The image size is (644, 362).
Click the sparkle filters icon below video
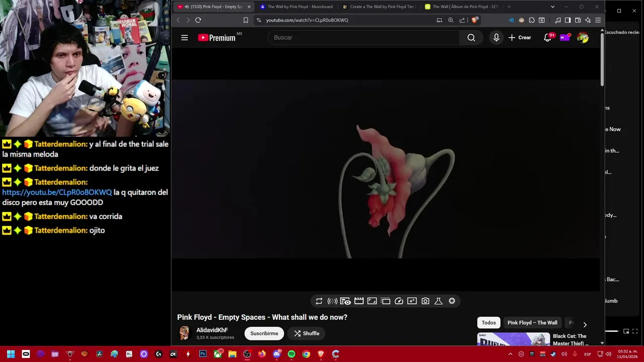click(412, 301)
